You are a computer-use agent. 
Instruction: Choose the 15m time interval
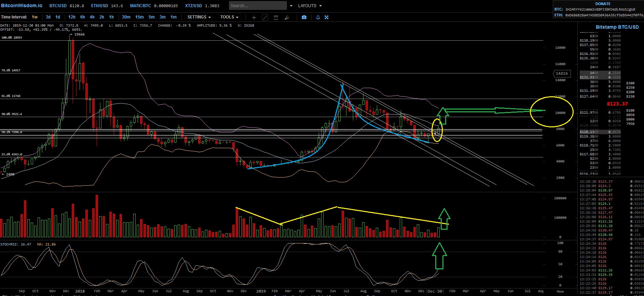[139, 17]
